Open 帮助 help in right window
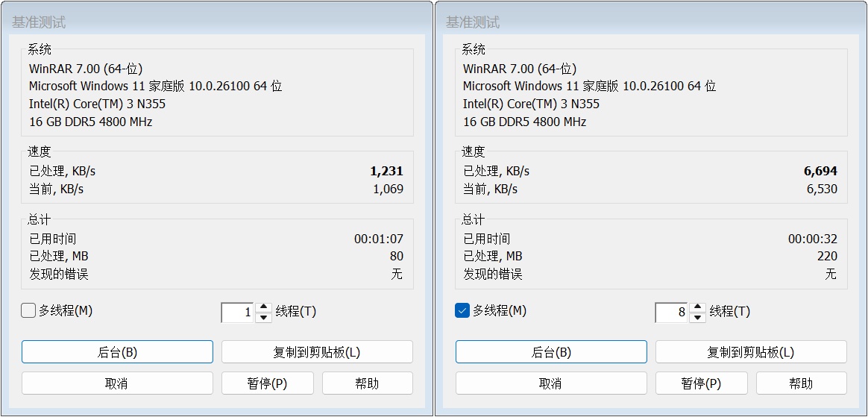Image resolution: width=868 pixels, height=417 pixels. (801, 383)
